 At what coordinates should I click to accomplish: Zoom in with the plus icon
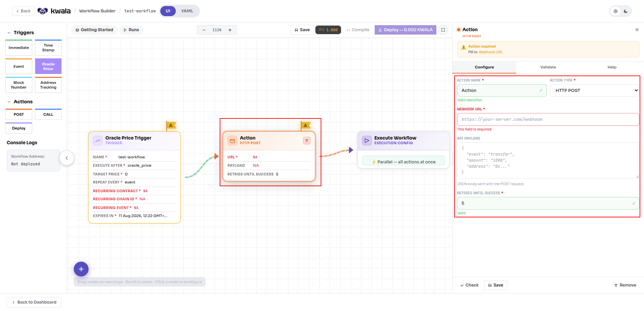230,30
